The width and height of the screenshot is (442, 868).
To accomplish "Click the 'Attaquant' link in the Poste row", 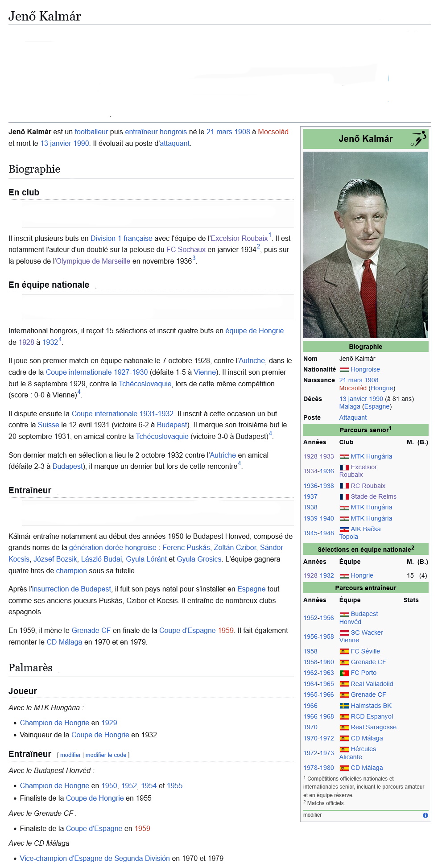I will (353, 417).
